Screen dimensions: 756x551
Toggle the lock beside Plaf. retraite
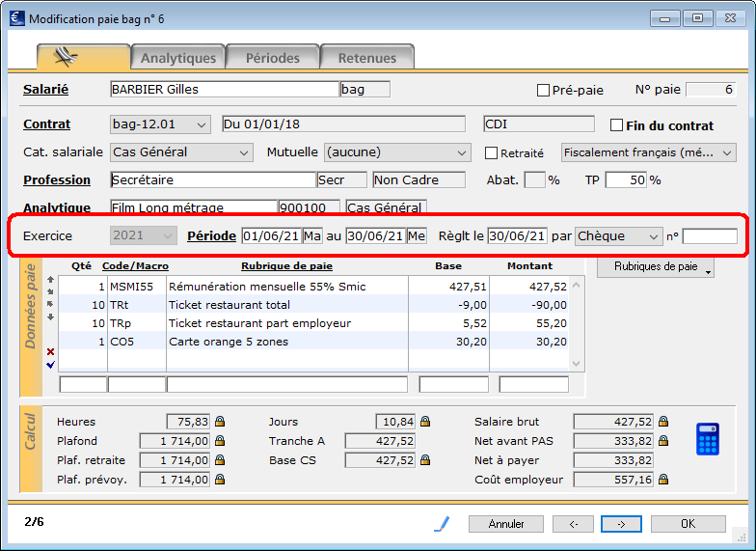coord(220,459)
